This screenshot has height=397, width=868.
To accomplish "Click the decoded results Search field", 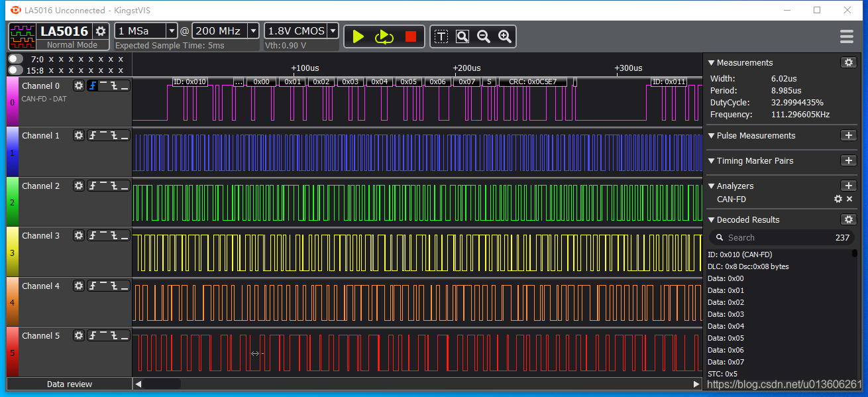I will [x=782, y=237].
